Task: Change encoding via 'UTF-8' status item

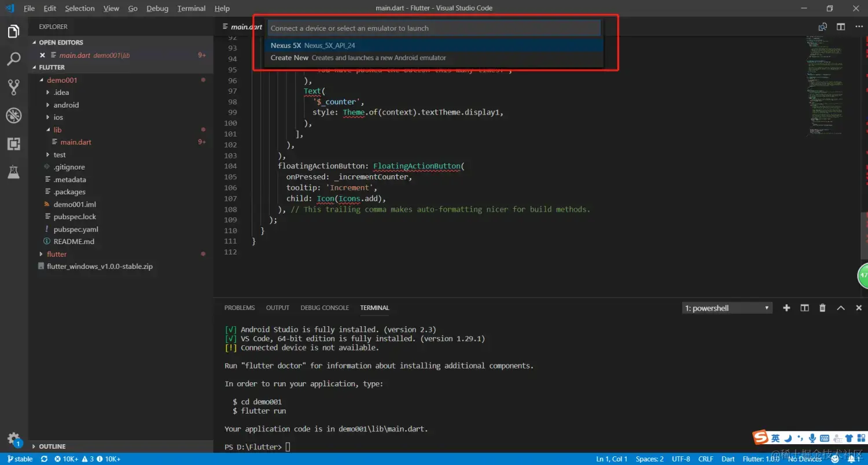Action: pyautogui.click(x=681, y=459)
